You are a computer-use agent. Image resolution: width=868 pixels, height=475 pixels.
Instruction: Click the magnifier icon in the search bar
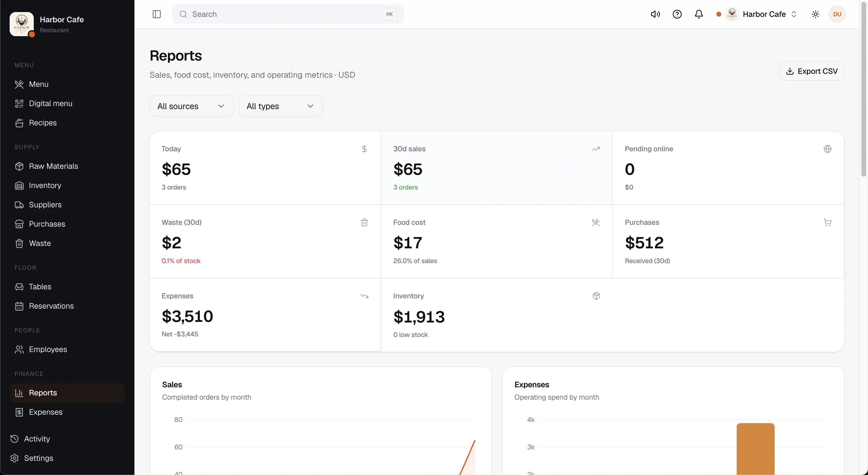(x=183, y=14)
